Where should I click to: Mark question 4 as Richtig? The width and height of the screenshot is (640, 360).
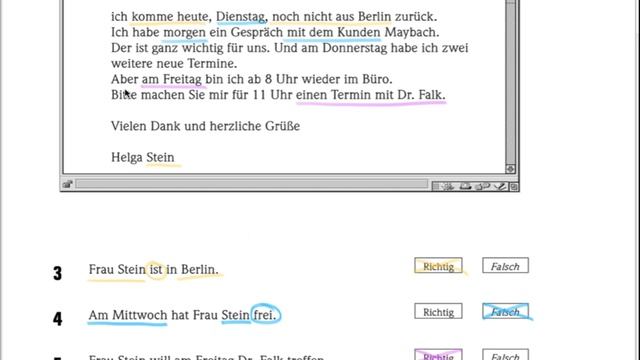click(x=438, y=311)
